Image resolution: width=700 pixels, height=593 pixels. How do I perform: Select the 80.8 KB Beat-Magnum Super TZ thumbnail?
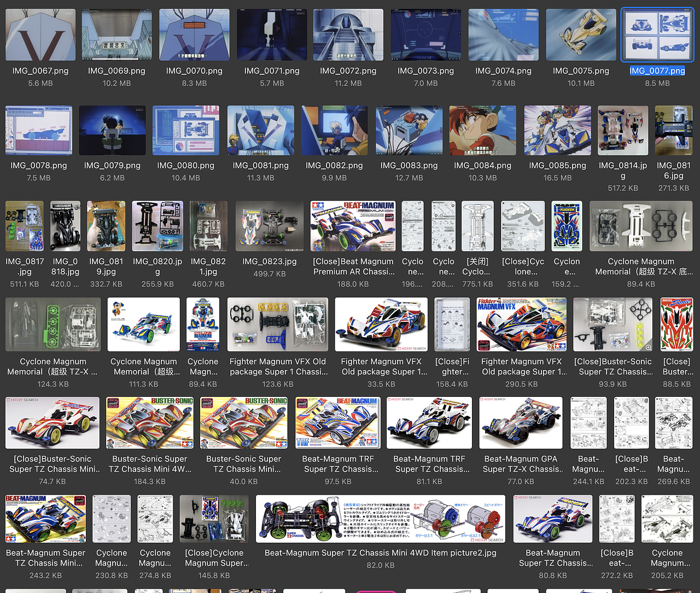coord(553,519)
